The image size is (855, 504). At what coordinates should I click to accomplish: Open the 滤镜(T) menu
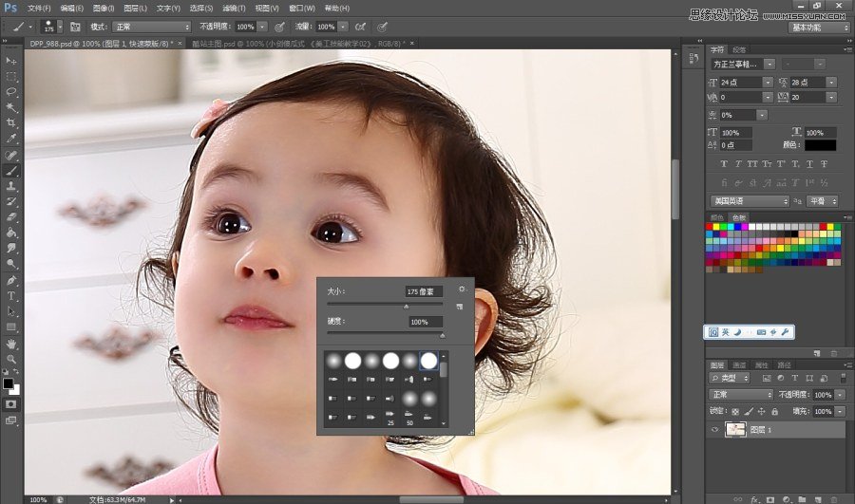[x=234, y=9]
